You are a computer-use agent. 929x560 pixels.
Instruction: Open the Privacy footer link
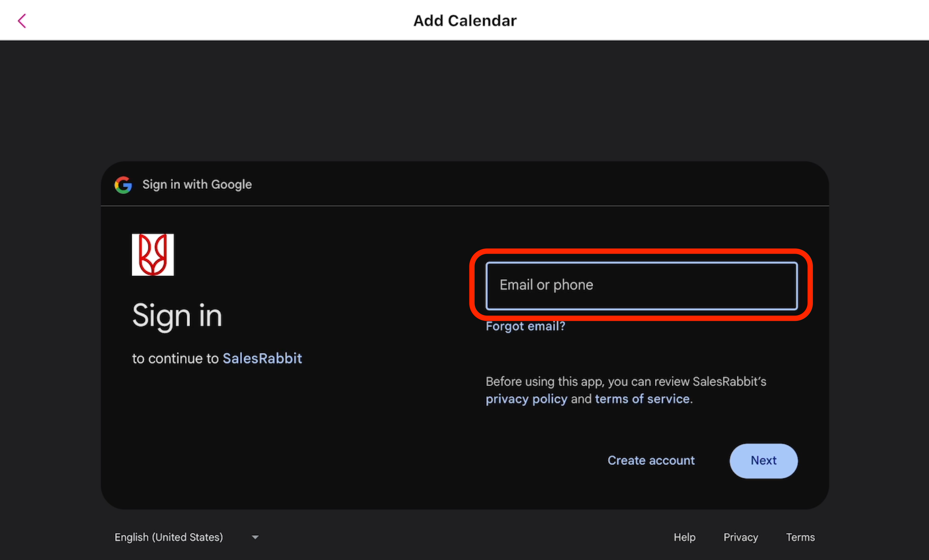[x=740, y=537]
